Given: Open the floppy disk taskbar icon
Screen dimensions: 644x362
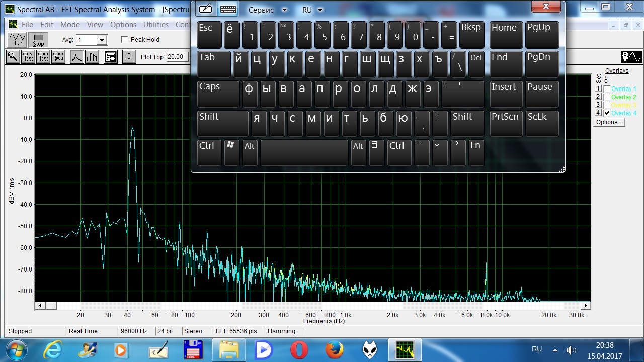Looking at the screenshot, I should pos(193,350).
